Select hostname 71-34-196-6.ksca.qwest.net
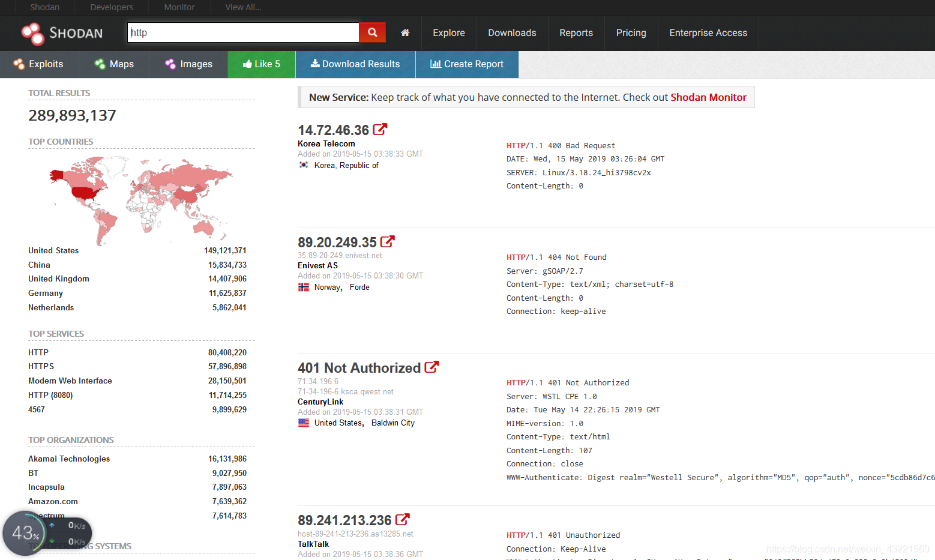935x560 pixels. [x=346, y=391]
